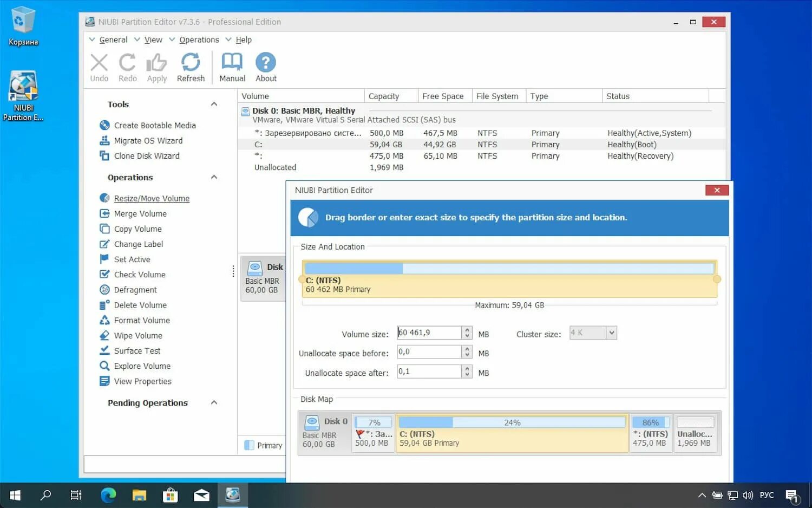
Task: Click right resize handle of C: partition bar
Action: [717, 279]
